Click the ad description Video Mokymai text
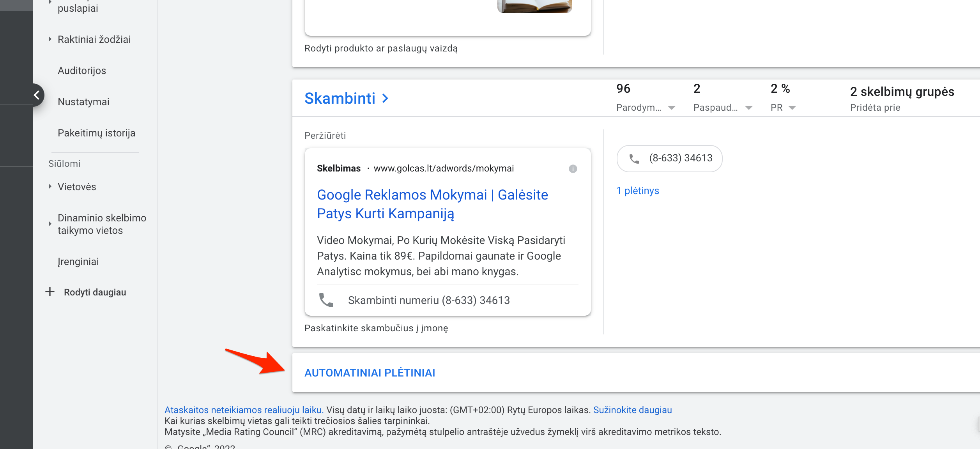This screenshot has width=980, height=449. click(441, 256)
